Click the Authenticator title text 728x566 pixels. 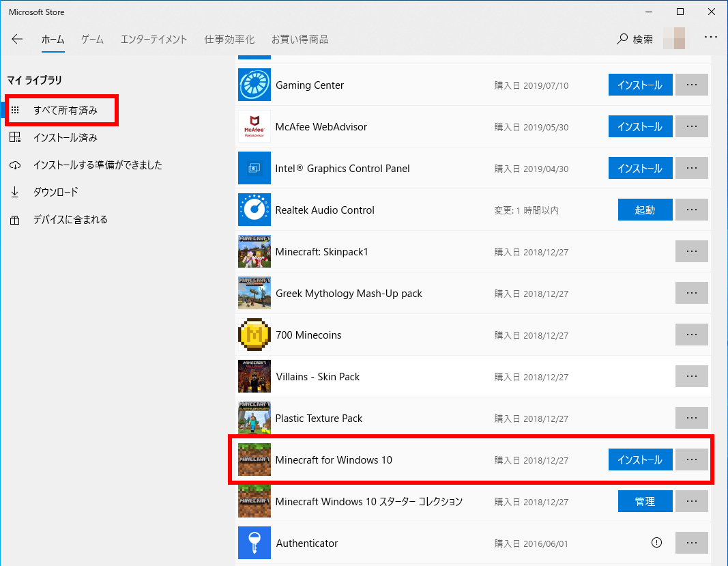click(307, 543)
